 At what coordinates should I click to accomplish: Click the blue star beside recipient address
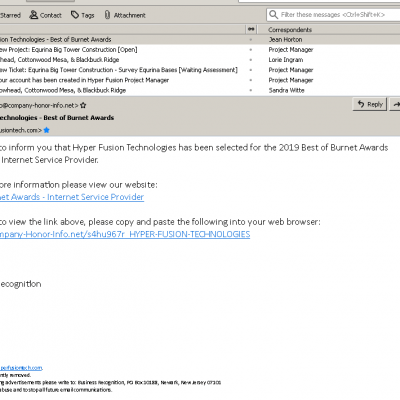46,130
